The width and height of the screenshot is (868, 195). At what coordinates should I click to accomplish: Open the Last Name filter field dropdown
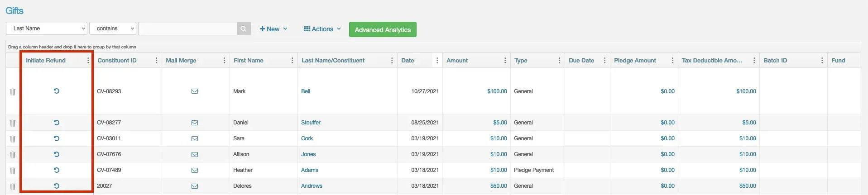pos(47,29)
